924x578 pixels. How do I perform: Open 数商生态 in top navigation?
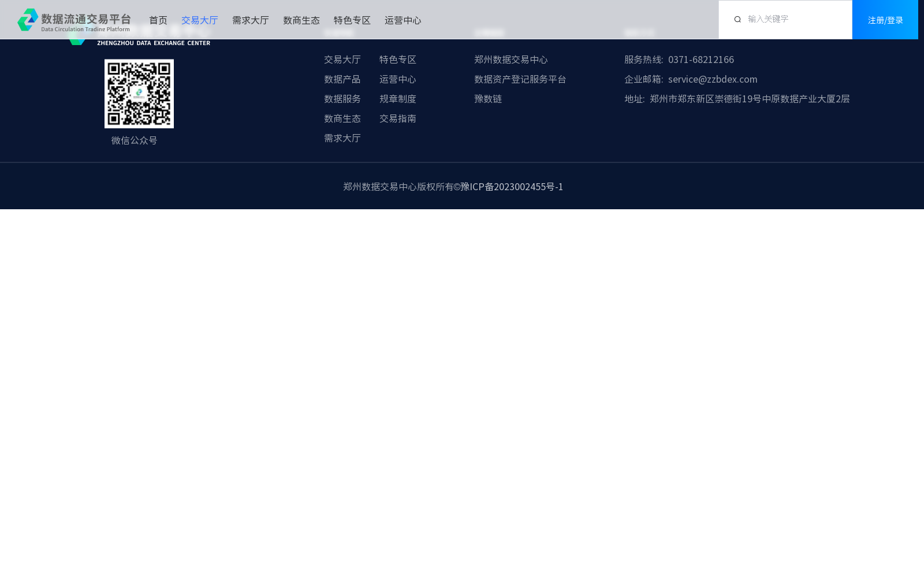(x=301, y=20)
